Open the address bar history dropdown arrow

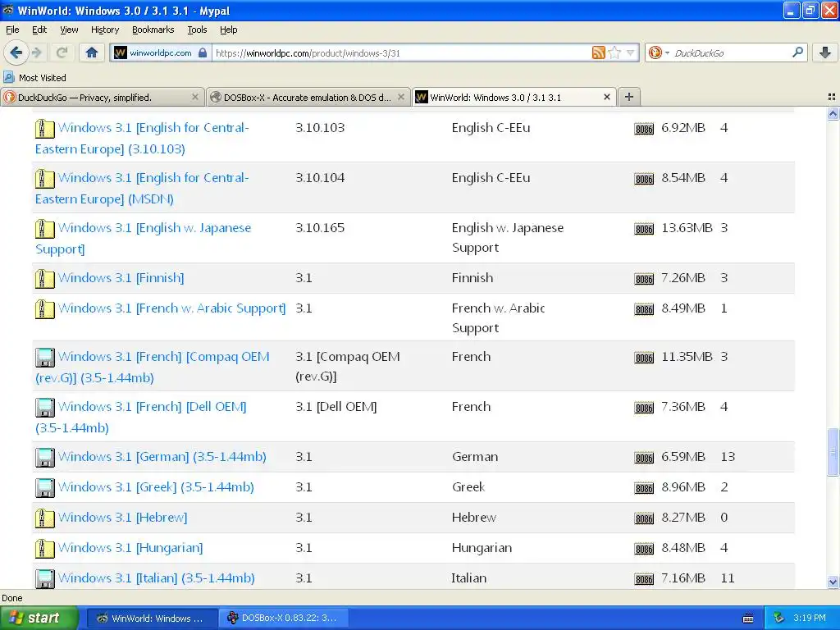[631, 52]
